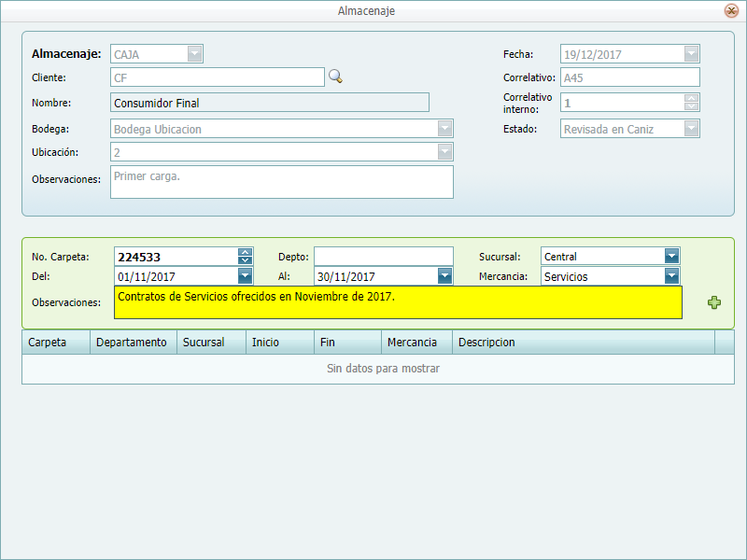The height and width of the screenshot is (560, 747).
Task: Close the Almacenaje window
Action: [x=730, y=11]
